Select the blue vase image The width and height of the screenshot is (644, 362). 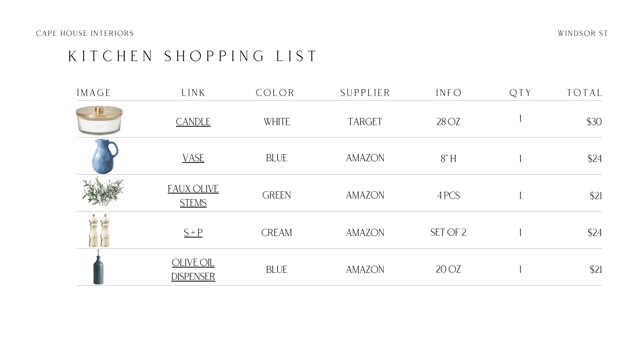click(105, 156)
